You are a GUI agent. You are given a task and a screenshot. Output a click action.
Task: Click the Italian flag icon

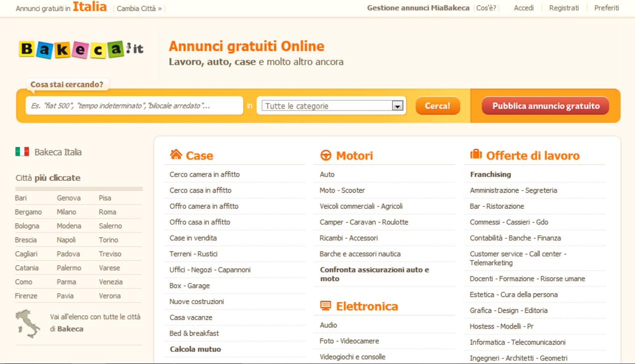pos(22,152)
